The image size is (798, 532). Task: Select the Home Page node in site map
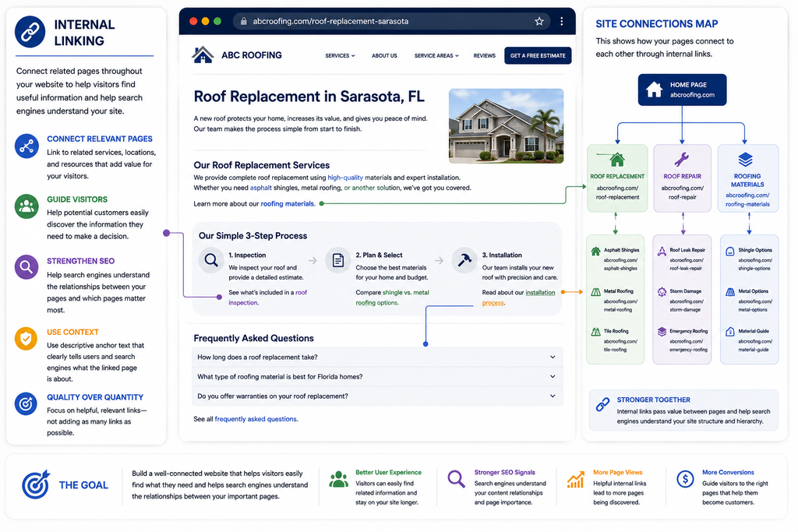[682, 90]
